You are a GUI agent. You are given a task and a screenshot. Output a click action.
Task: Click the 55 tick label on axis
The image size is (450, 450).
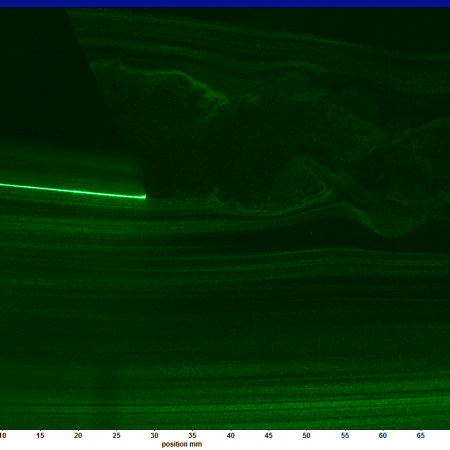click(x=345, y=435)
